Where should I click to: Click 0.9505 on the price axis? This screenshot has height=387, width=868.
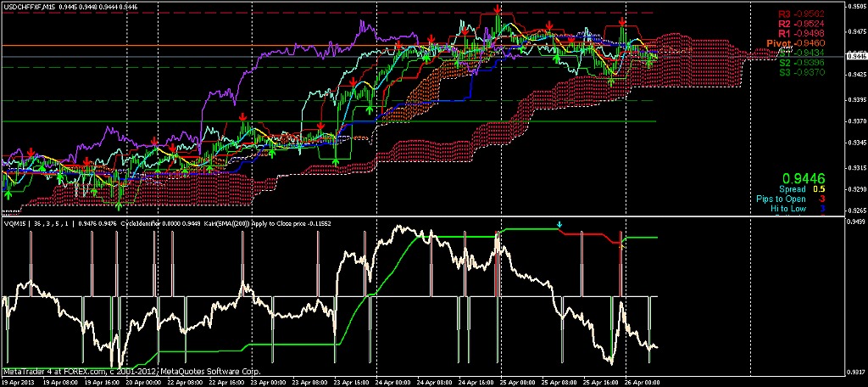click(x=857, y=7)
